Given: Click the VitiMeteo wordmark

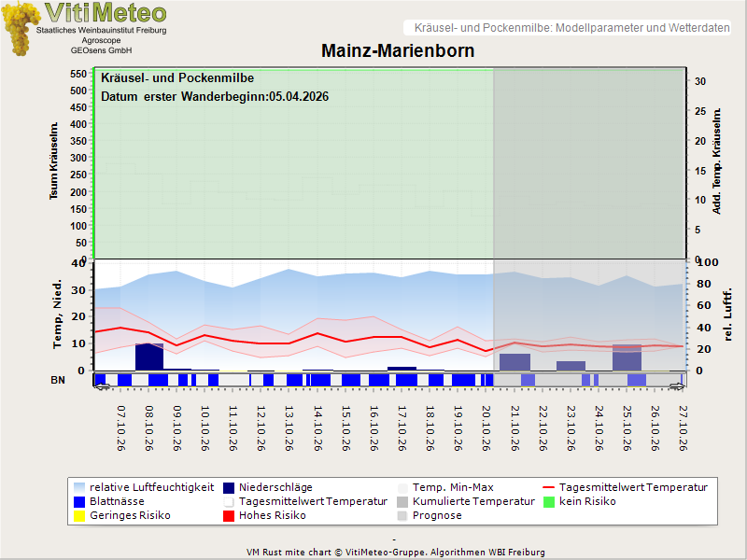Looking at the screenshot, I should coord(106,12).
